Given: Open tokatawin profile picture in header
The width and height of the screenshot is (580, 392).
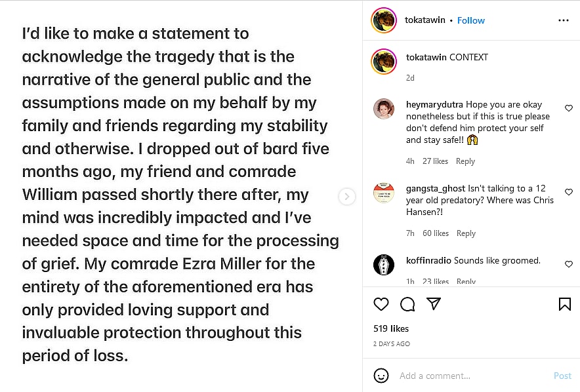Looking at the screenshot, I should point(383,20).
